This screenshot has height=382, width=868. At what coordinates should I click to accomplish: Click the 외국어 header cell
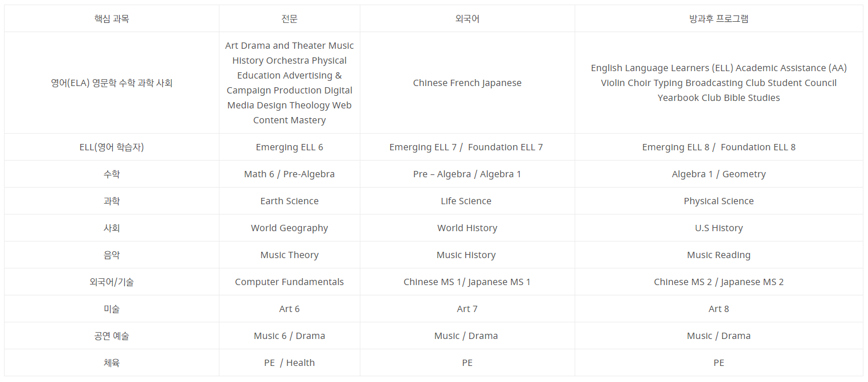(x=468, y=18)
